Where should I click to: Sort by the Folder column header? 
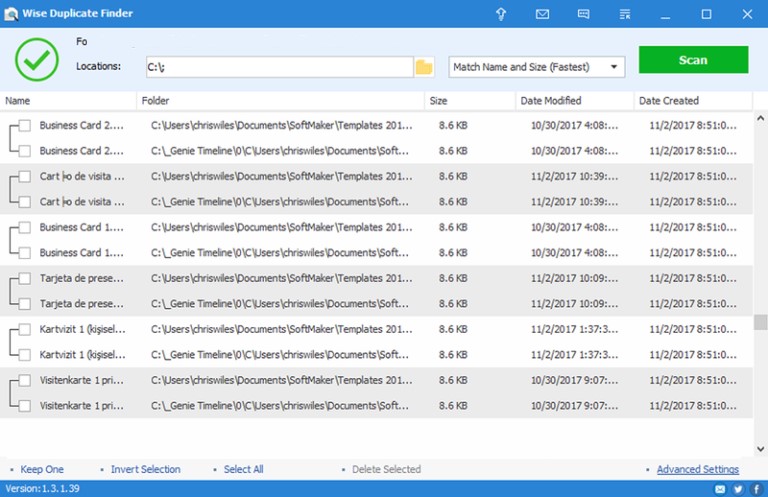[280, 101]
